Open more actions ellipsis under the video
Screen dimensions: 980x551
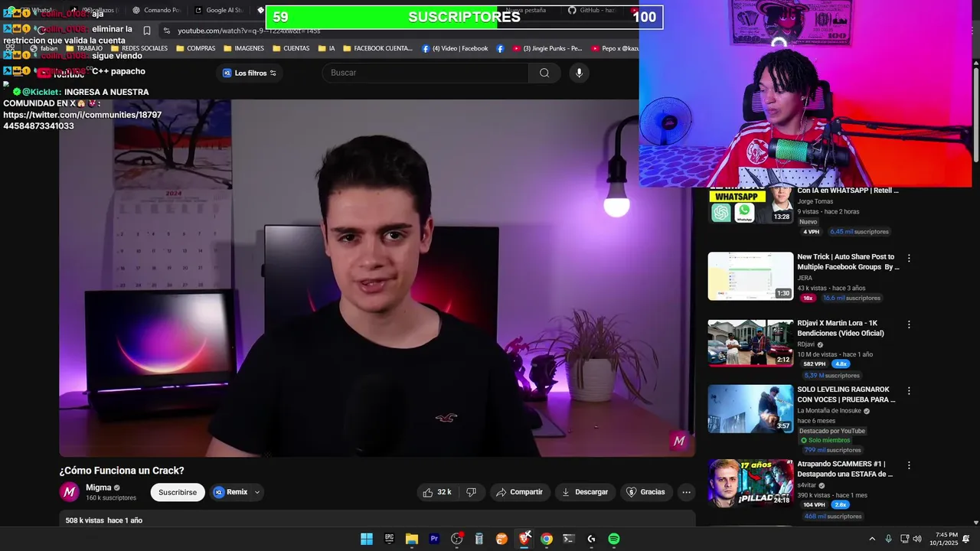click(x=686, y=492)
